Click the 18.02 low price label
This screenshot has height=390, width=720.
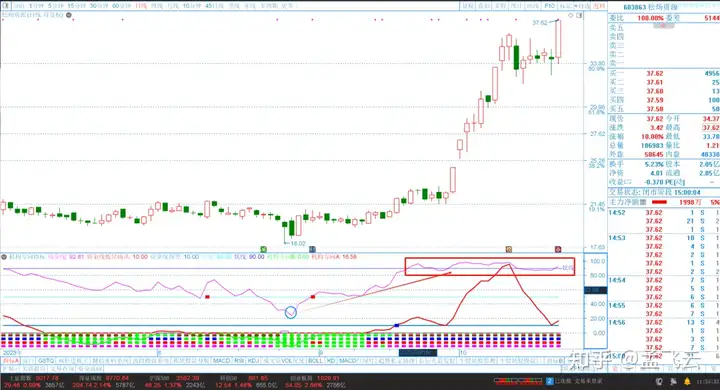[x=298, y=243]
